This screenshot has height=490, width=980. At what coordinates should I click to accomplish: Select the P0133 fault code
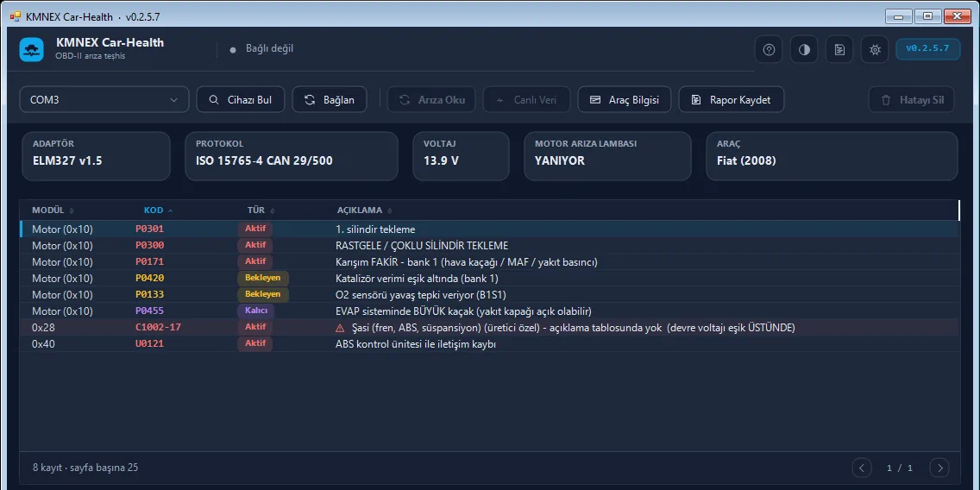point(150,294)
